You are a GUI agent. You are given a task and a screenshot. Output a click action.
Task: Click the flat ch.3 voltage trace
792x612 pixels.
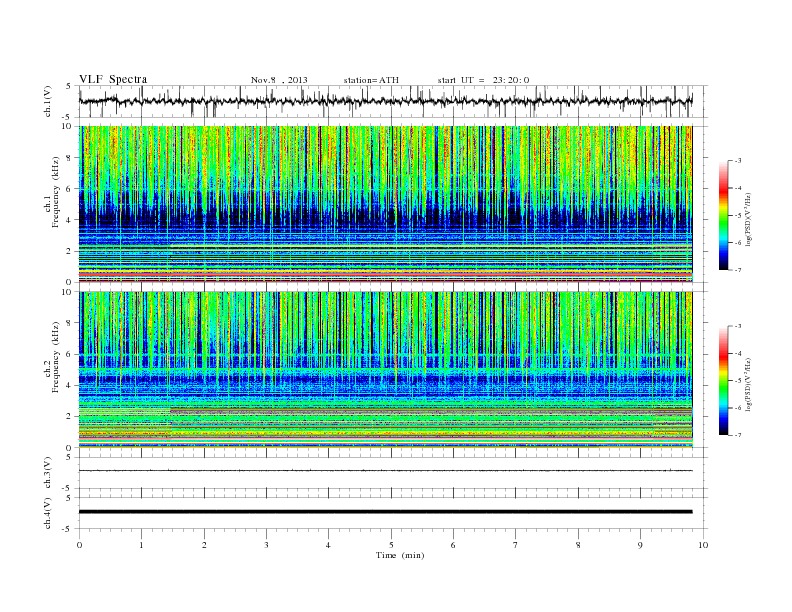point(386,471)
